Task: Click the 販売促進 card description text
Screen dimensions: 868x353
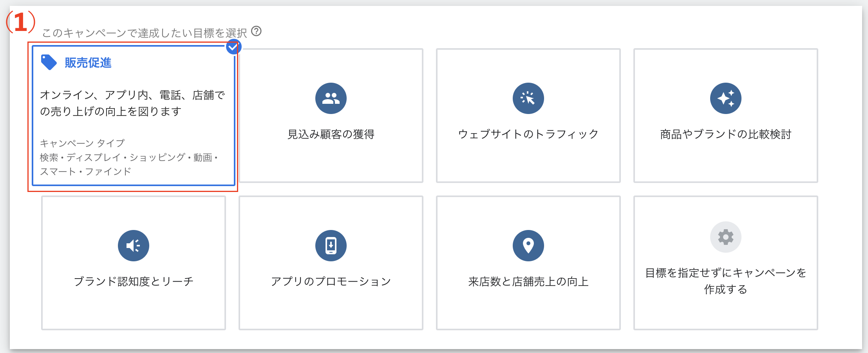Action: pyautogui.click(x=132, y=103)
